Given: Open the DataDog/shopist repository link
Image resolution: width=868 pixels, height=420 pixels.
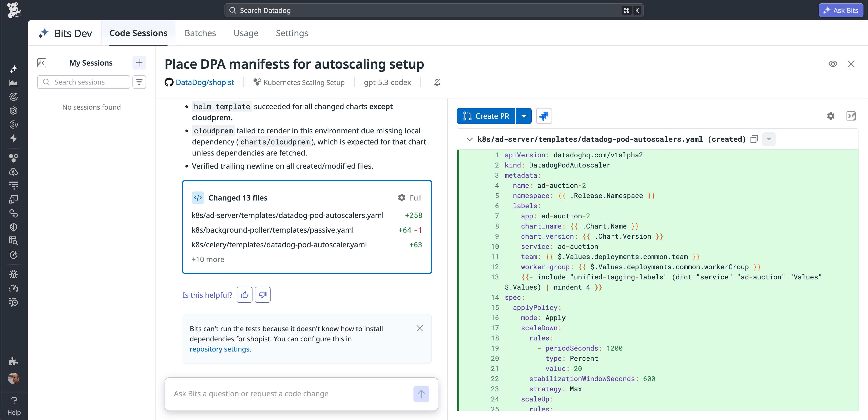Looking at the screenshot, I should pos(205,82).
